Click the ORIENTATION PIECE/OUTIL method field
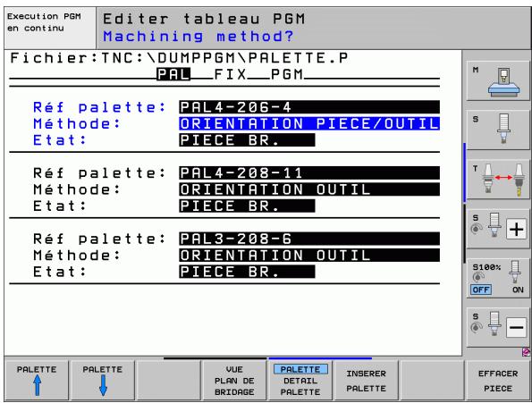 (309, 123)
